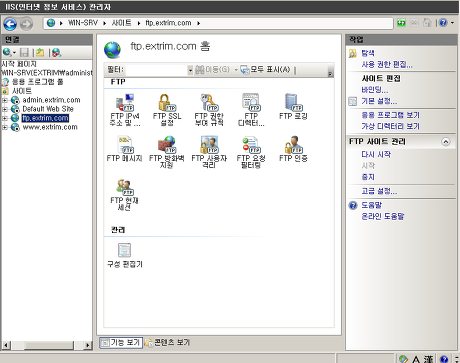Click the Explore folder icon in Actions
Screen dimensions: 460x363
tap(353, 53)
